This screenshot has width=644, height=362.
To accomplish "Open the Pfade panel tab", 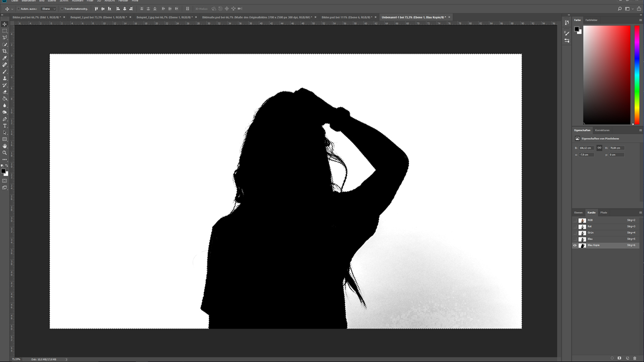I will pyautogui.click(x=604, y=213).
